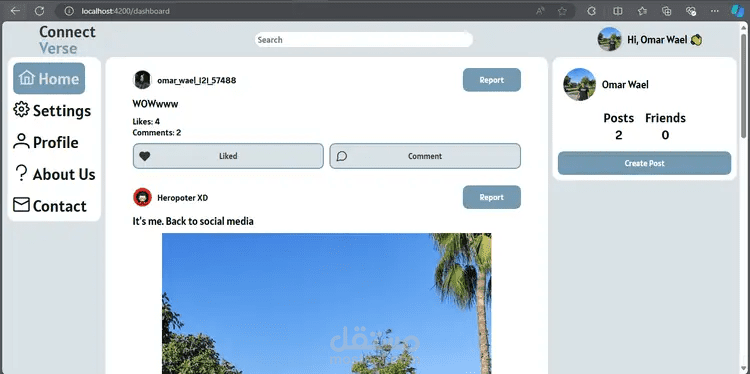Toggle the Liked button on WOWwww post
The height and width of the screenshot is (374, 750).
pyautogui.click(x=228, y=156)
